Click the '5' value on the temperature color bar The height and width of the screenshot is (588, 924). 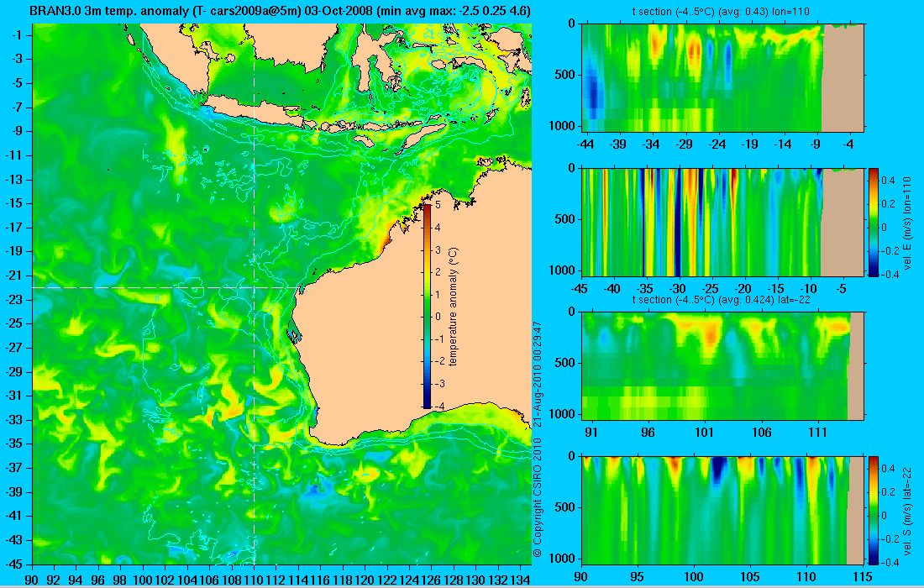(x=438, y=204)
